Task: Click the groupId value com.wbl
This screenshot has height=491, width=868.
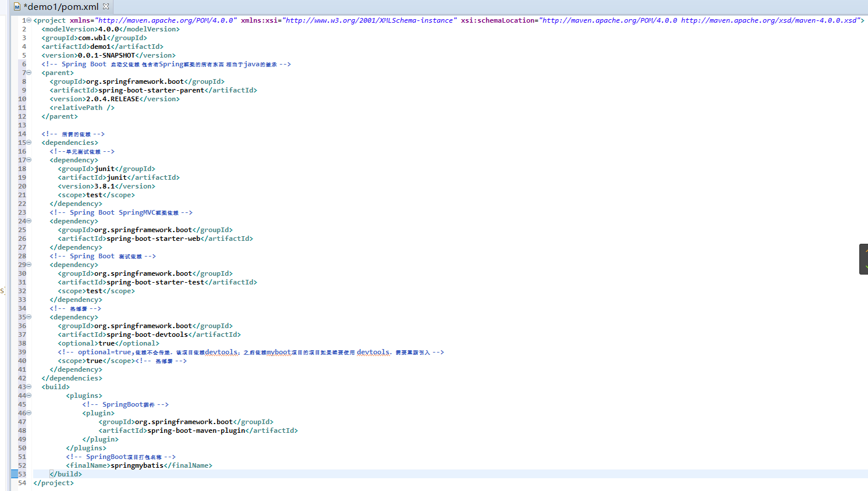Action: pos(92,38)
